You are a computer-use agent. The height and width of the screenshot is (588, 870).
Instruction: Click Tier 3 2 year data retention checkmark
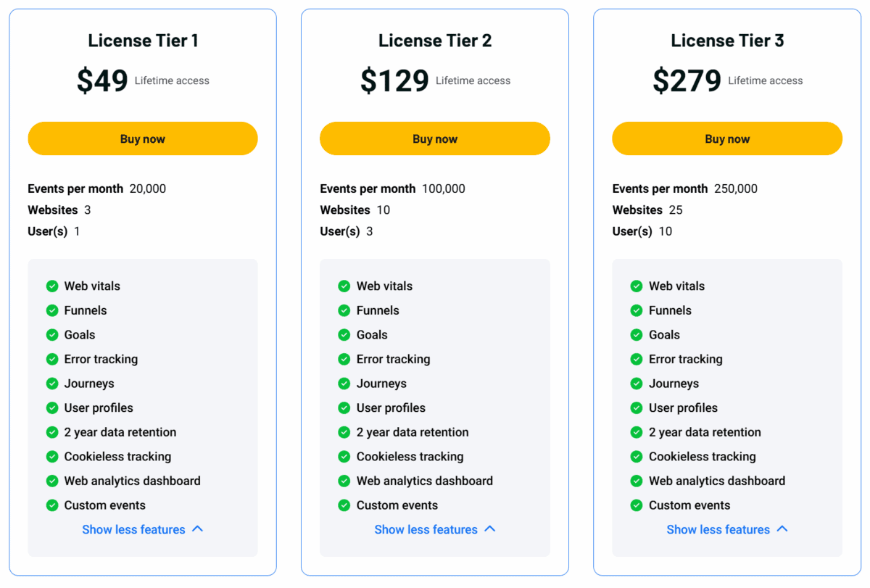pyautogui.click(x=637, y=432)
